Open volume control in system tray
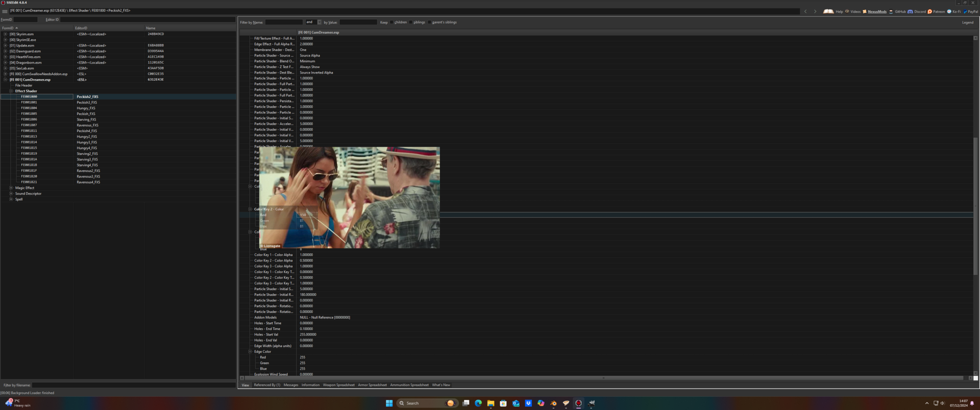The height and width of the screenshot is (410, 980). [x=942, y=403]
